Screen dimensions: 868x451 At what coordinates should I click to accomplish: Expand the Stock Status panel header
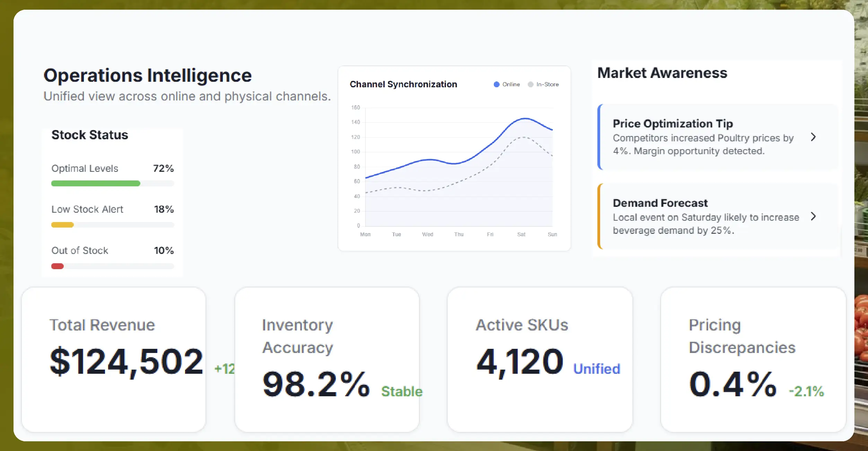click(89, 135)
